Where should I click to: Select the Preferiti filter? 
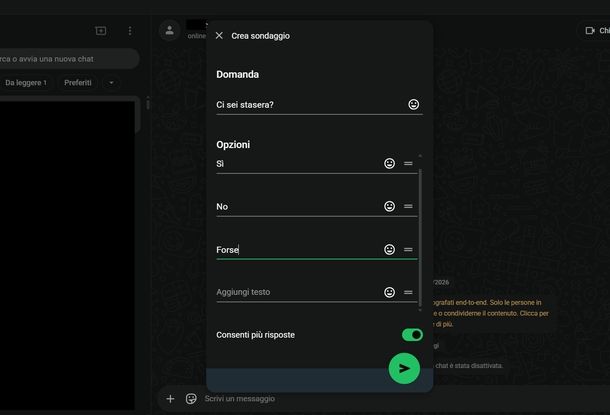click(78, 82)
